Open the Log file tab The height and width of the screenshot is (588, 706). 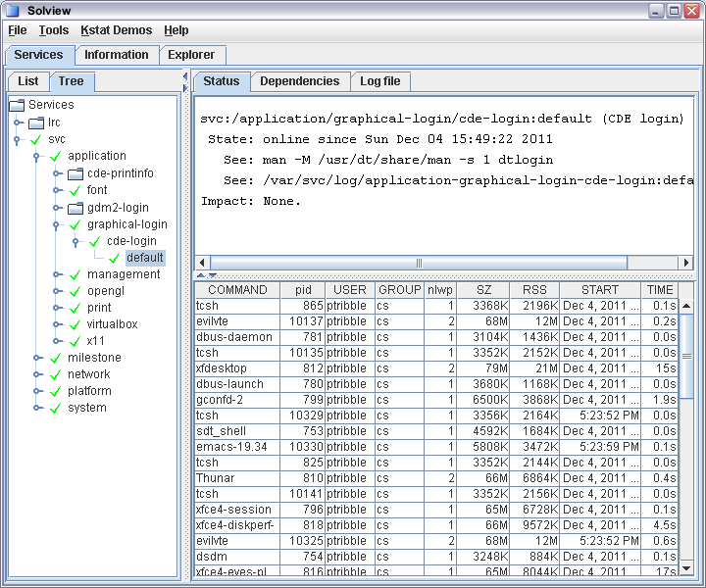coord(380,81)
